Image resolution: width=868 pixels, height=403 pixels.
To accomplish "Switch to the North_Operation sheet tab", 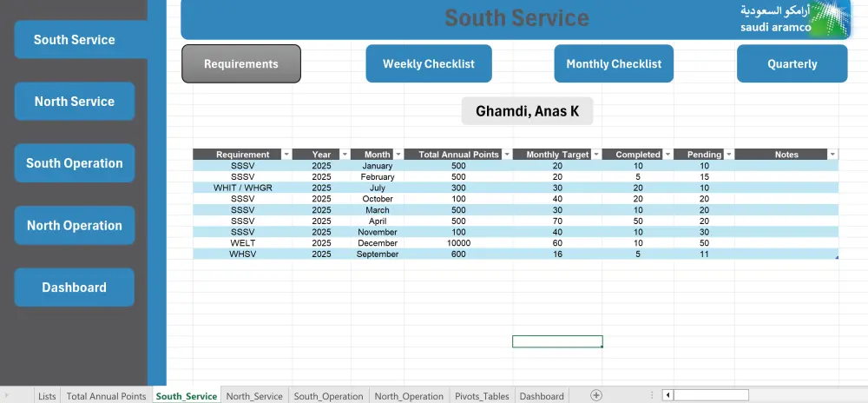I will pos(409,396).
